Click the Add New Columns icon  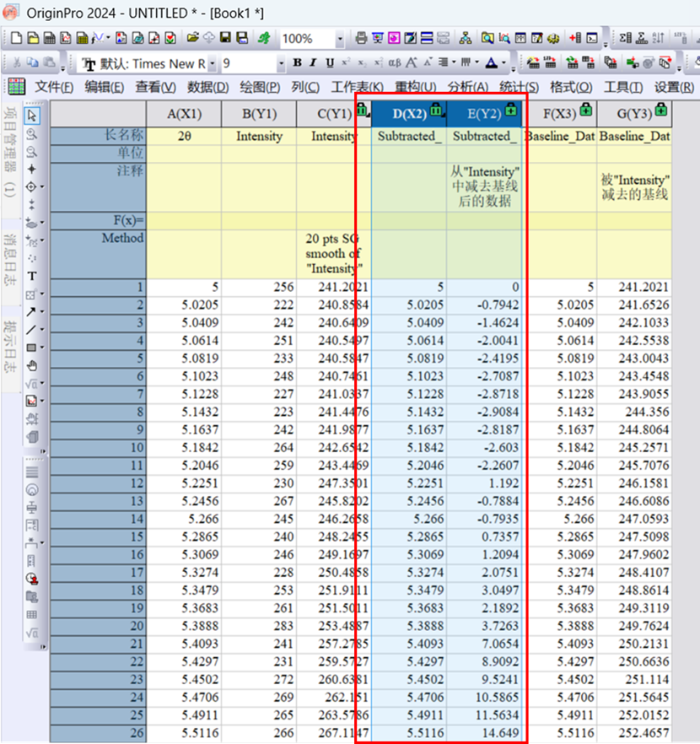576,38
